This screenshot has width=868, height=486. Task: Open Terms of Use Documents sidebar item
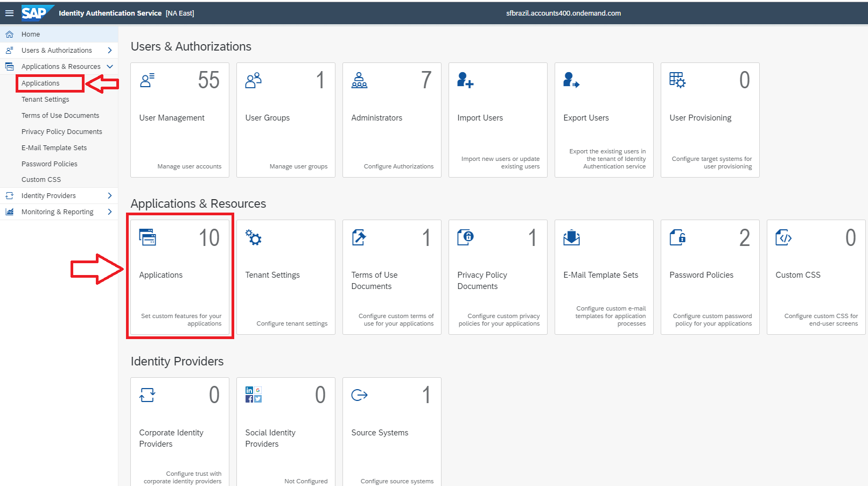pyautogui.click(x=60, y=115)
